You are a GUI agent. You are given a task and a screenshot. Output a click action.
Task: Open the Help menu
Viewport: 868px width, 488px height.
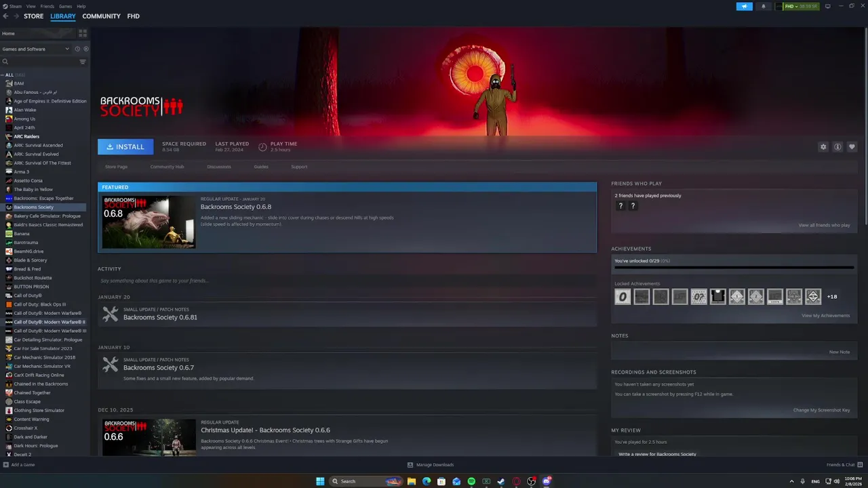[x=81, y=6]
